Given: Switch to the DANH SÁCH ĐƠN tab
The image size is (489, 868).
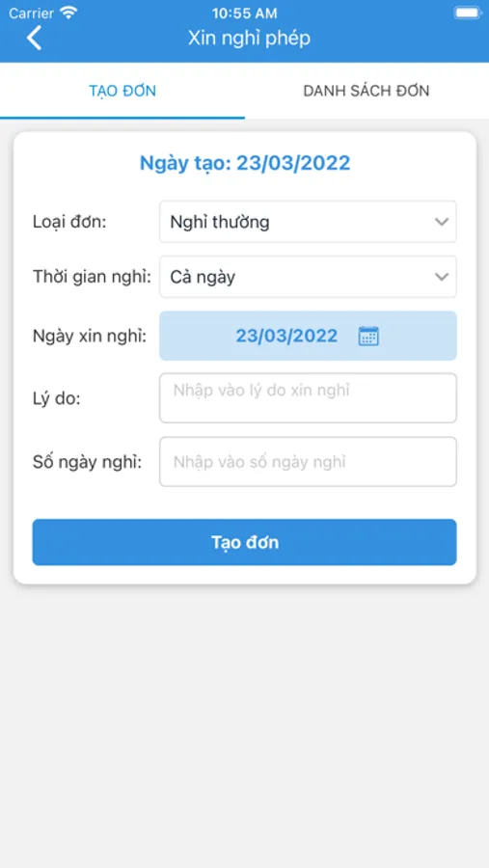Looking at the screenshot, I should (367, 91).
